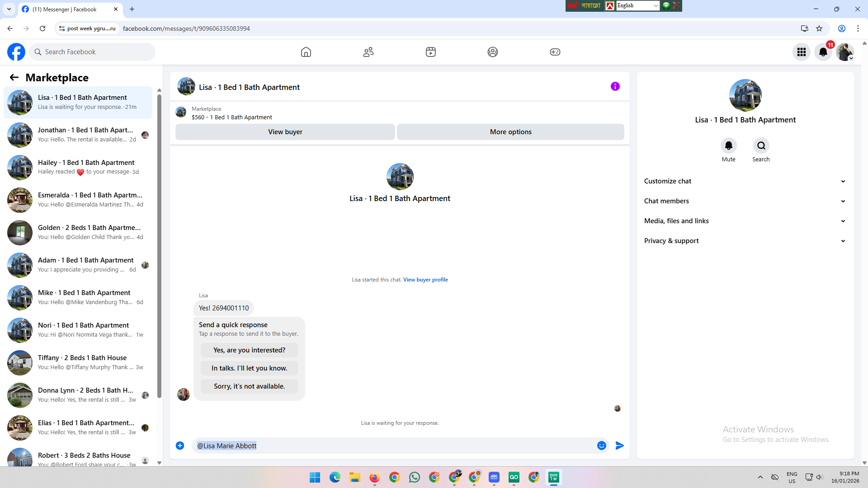868x488 pixels.
Task: Open the Facebook Home feed icon
Action: coord(306,52)
